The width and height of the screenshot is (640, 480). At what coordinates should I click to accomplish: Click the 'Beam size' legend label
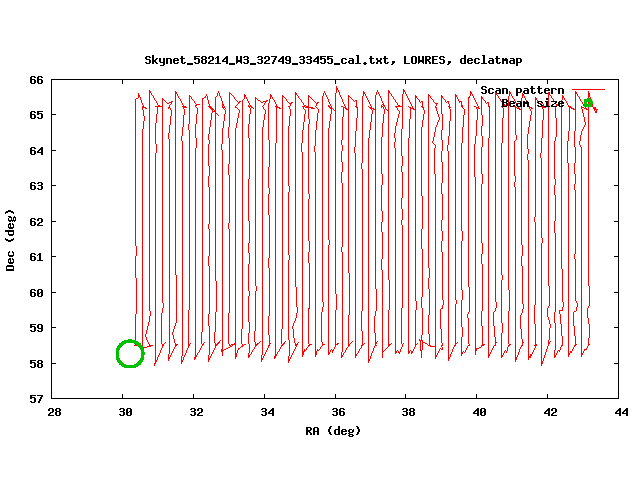click(533, 103)
